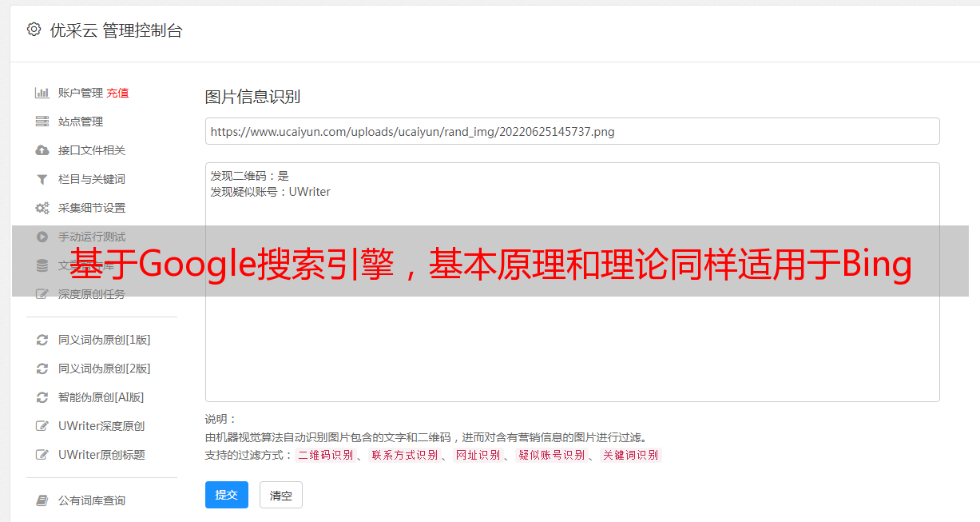Open 手动运行测试 menu item
Screen dimensions: 980x522
(92, 237)
